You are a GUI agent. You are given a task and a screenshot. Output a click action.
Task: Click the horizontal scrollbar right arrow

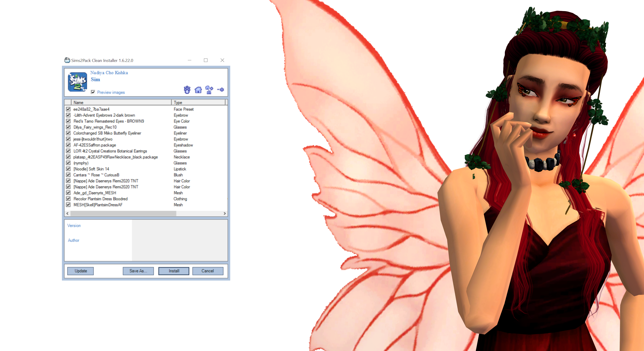[x=224, y=213]
